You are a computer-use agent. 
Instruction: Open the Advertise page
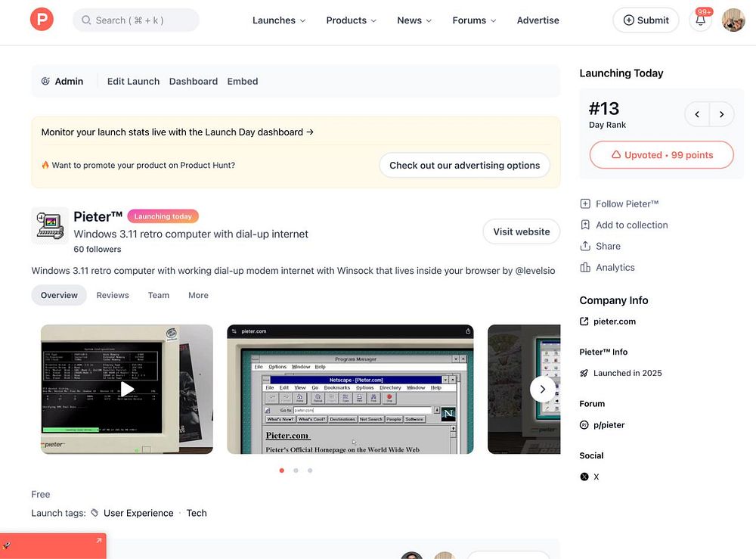tap(538, 20)
